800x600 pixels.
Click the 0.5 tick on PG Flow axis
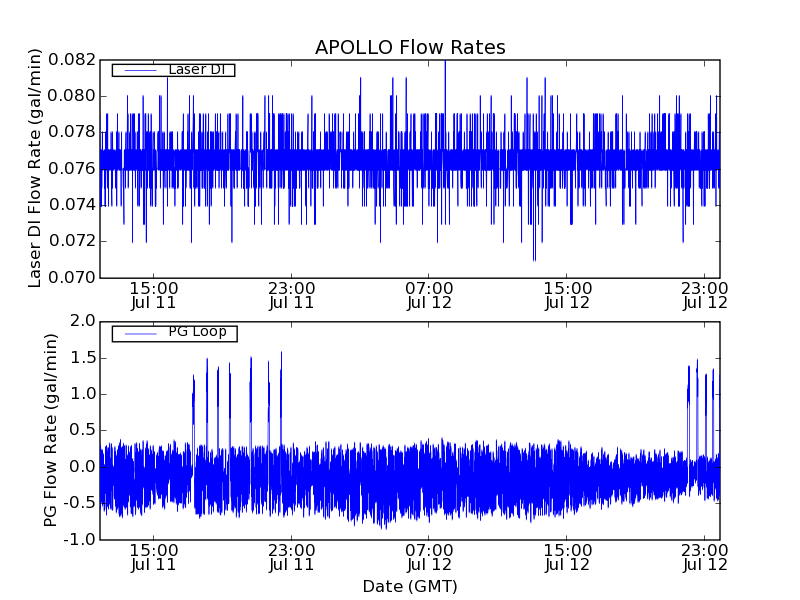(83, 430)
